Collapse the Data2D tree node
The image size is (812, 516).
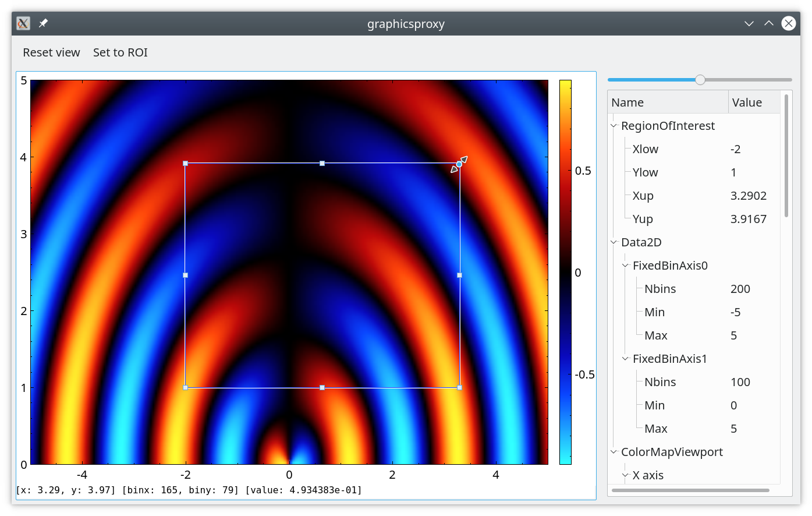click(614, 242)
